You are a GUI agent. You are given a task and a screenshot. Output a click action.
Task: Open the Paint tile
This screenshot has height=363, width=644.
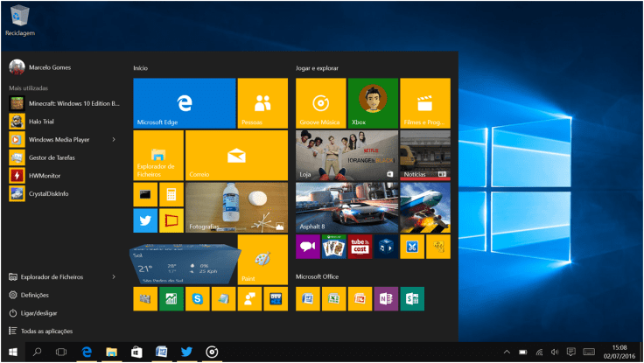tap(262, 260)
